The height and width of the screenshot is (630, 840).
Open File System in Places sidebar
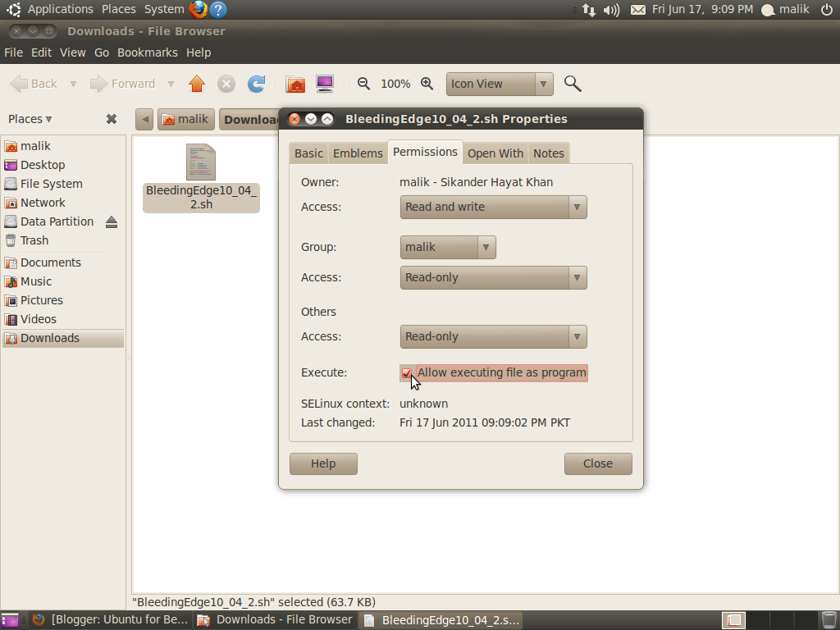point(51,184)
